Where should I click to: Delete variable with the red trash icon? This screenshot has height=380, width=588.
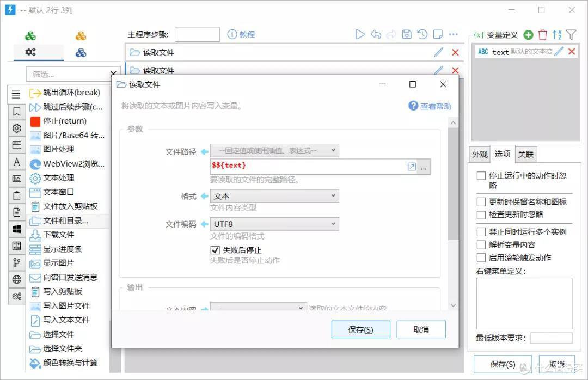543,35
